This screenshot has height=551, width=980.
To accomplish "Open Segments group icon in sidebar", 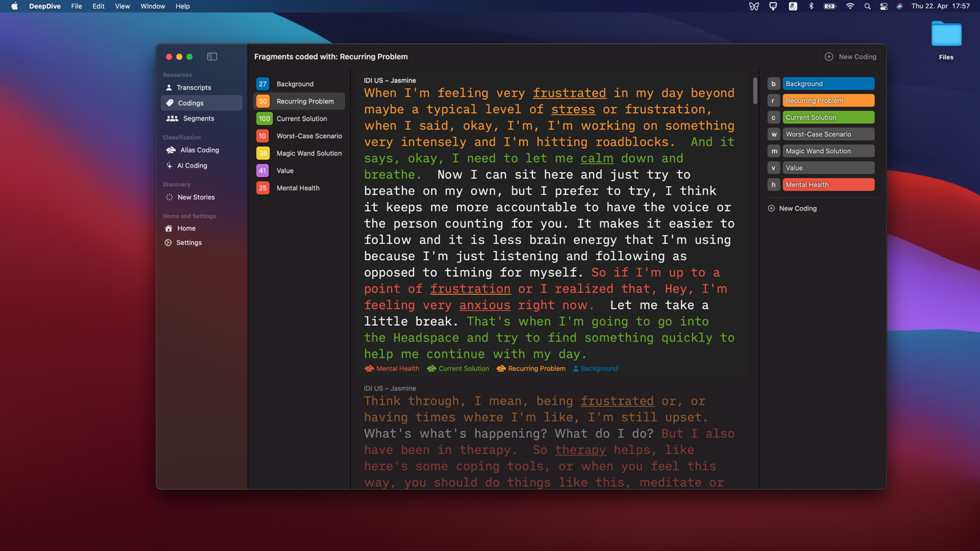I will (x=172, y=119).
